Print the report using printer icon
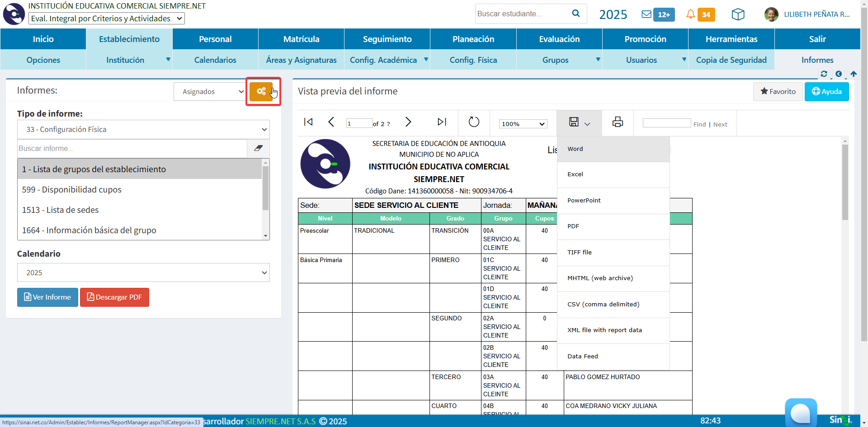Image resolution: width=868 pixels, height=427 pixels. tap(617, 122)
